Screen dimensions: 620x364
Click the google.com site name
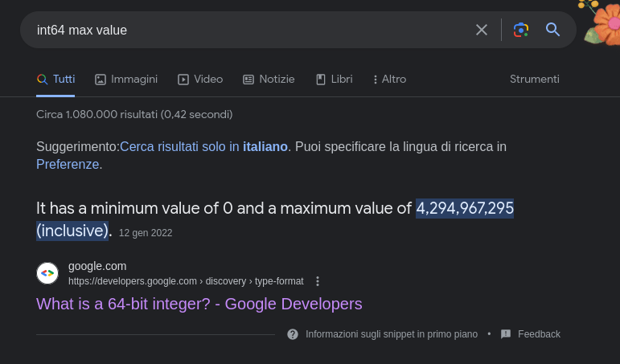click(x=97, y=267)
